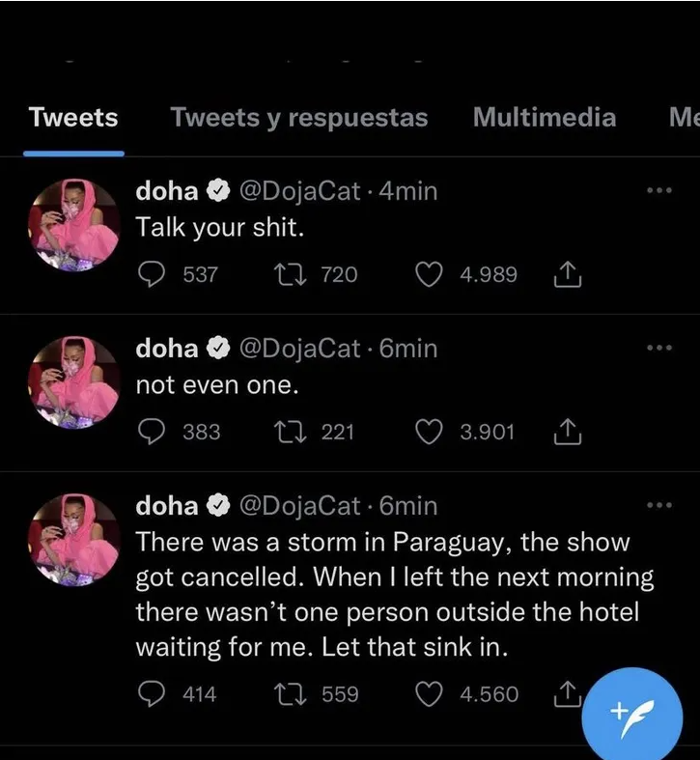Reply to the "Talk your shit." tweet

click(152, 275)
